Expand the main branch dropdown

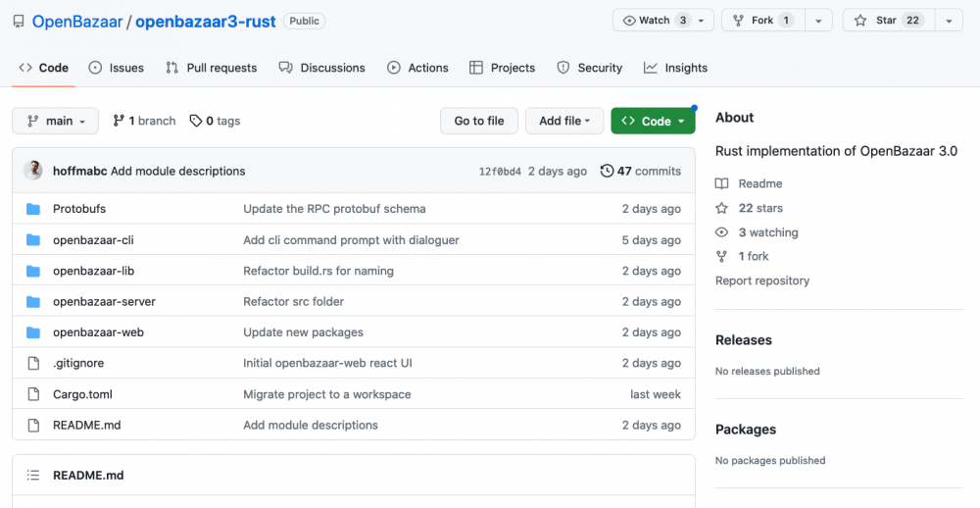56,121
